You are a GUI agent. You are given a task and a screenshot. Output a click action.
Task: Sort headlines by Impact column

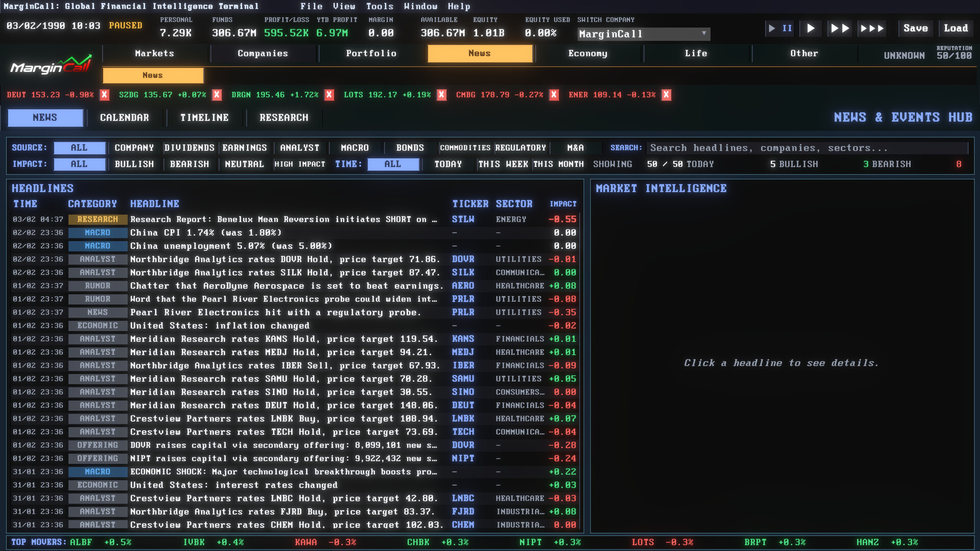(x=563, y=204)
